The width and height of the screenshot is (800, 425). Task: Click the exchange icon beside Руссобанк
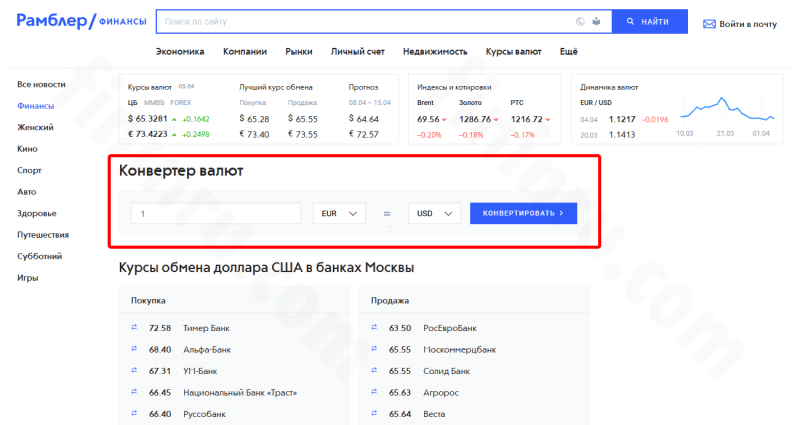tap(134, 413)
